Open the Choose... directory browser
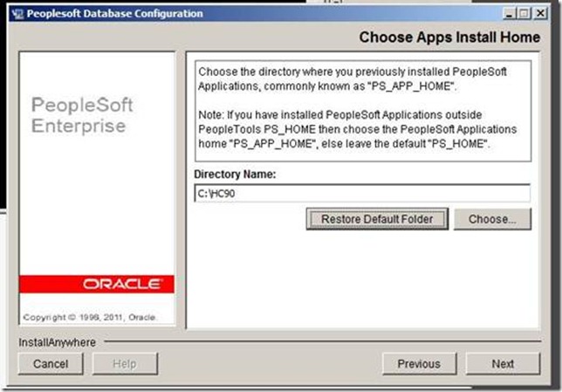Viewport: 562px width, 392px height. 492,219
